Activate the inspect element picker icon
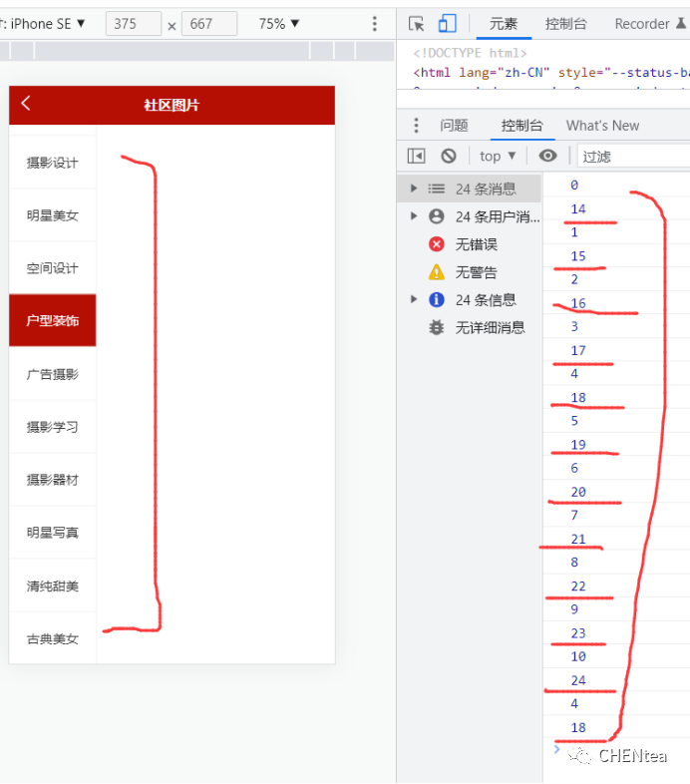 click(416, 24)
